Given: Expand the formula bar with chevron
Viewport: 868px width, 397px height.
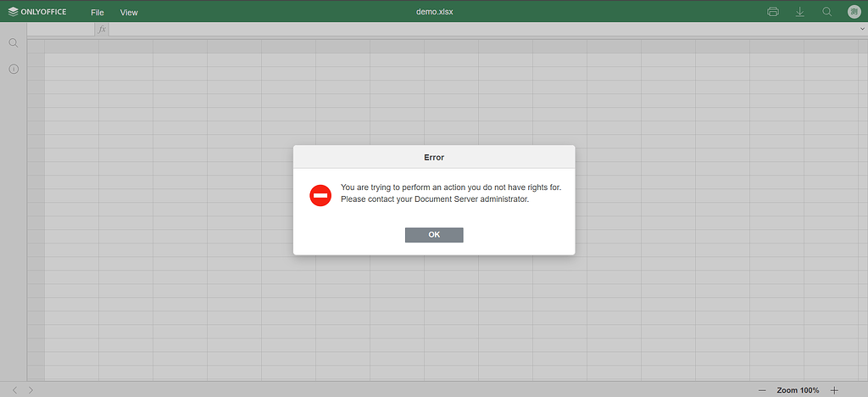Looking at the screenshot, I should (x=862, y=30).
